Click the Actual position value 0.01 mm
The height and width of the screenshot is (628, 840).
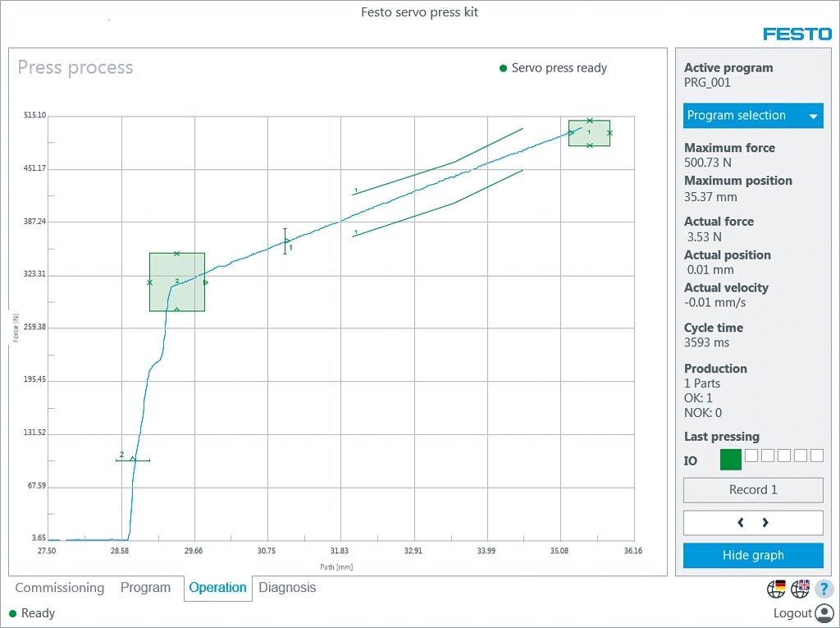[710, 270]
